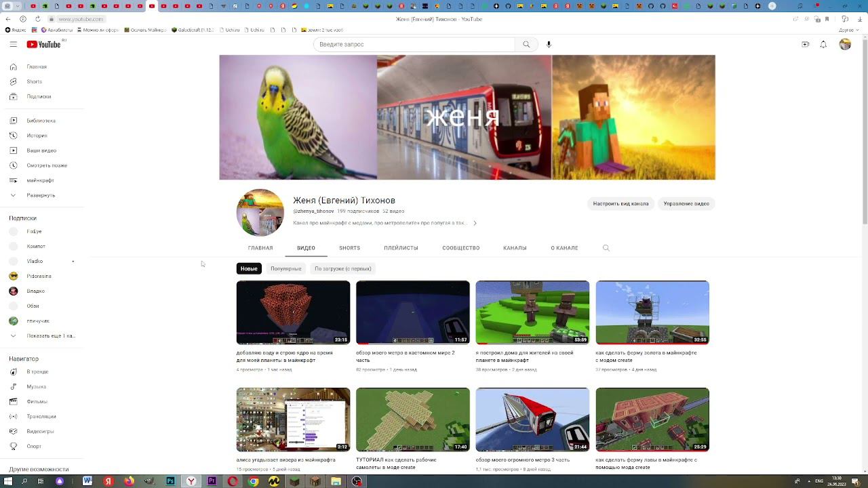Open the Vladko subscription channel
The image size is (868, 488).
tap(42, 261)
